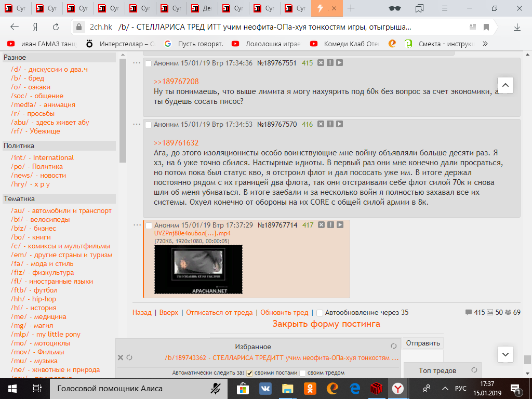Open downloads with the download arrow icon
This screenshot has width=532, height=399.
click(x=517, y=27)
